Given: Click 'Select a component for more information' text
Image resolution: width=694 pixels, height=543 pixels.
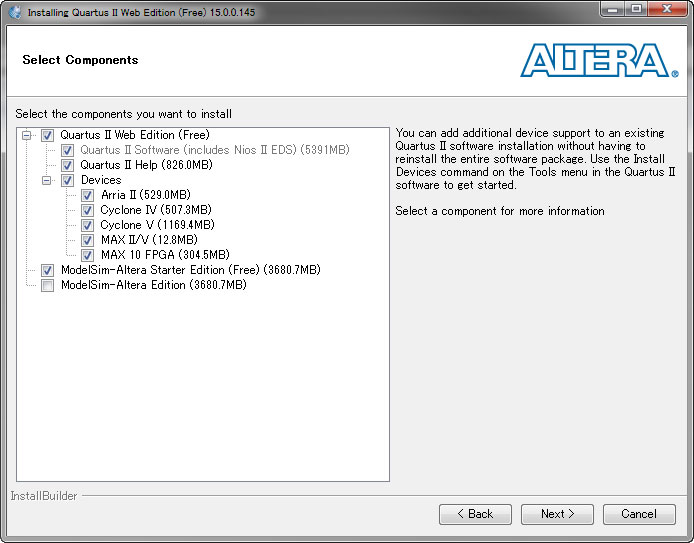Looking at the screenshot, I should pyautogui.click(x=500, y=211).
